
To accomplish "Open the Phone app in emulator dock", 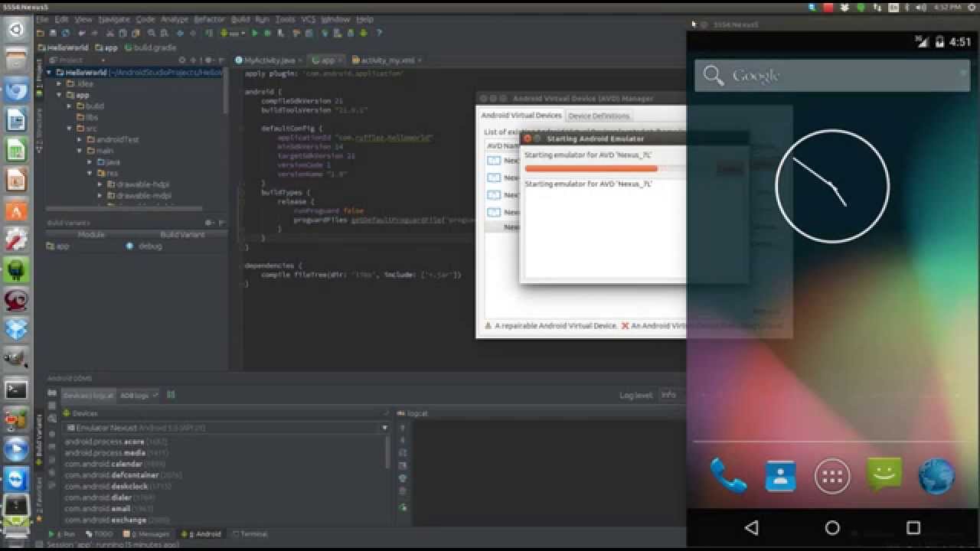I will [728, 476].
